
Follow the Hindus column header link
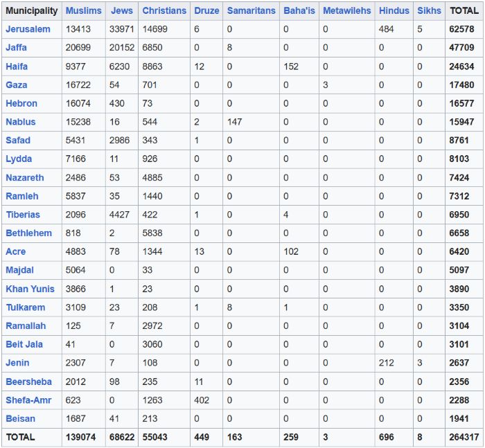[x=394, y=10]
